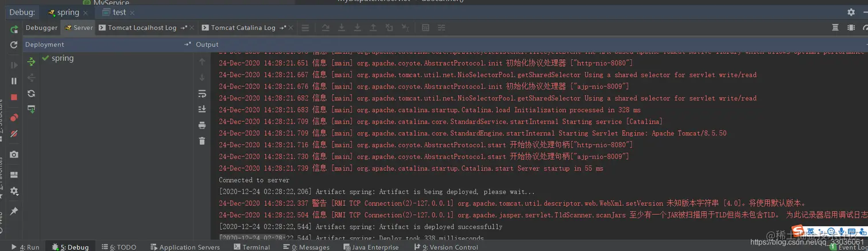Get thread dump camera icon
The width and height of the screenshot is (868, 251).
(x=14, y=155)
